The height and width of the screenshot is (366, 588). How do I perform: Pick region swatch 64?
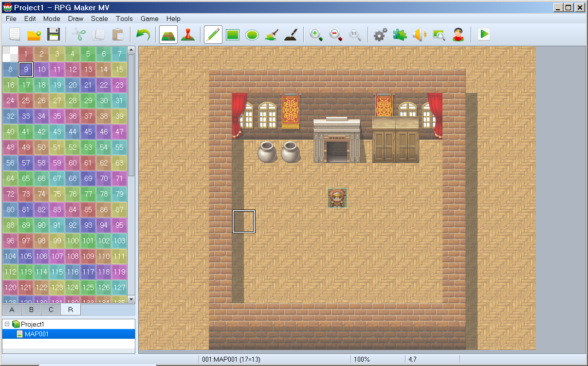tap(10, 179)
